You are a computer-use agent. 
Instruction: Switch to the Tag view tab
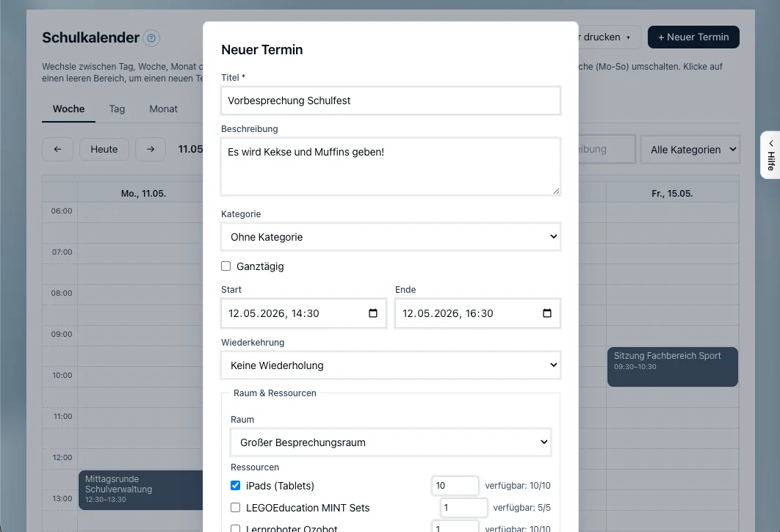coord(117,109)
